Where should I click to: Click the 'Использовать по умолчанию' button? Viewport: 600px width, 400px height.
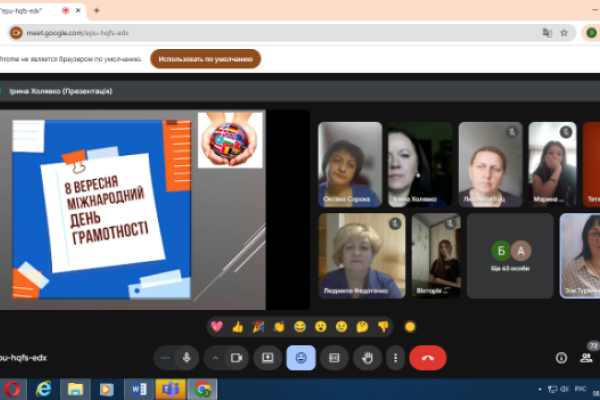click(206, 59)
